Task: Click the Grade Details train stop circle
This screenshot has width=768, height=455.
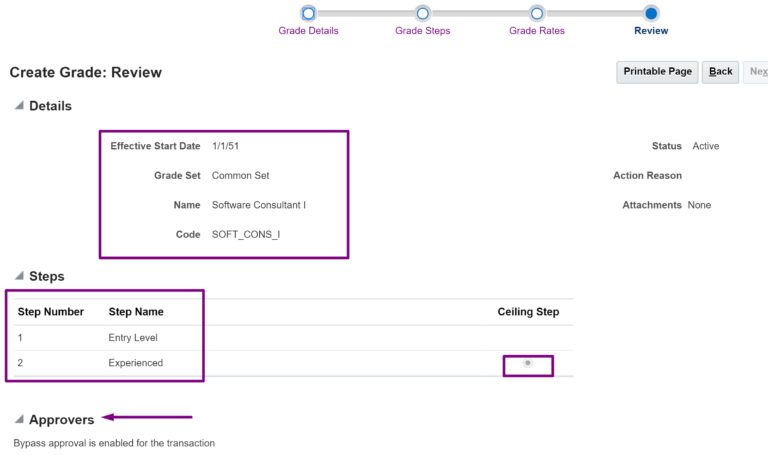Action: coord(308,13)
